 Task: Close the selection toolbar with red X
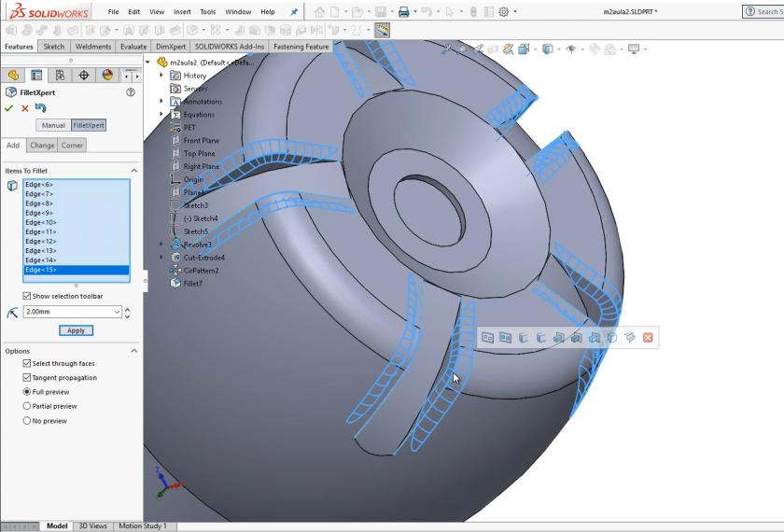pyautogui.click(x=648, y=337)
